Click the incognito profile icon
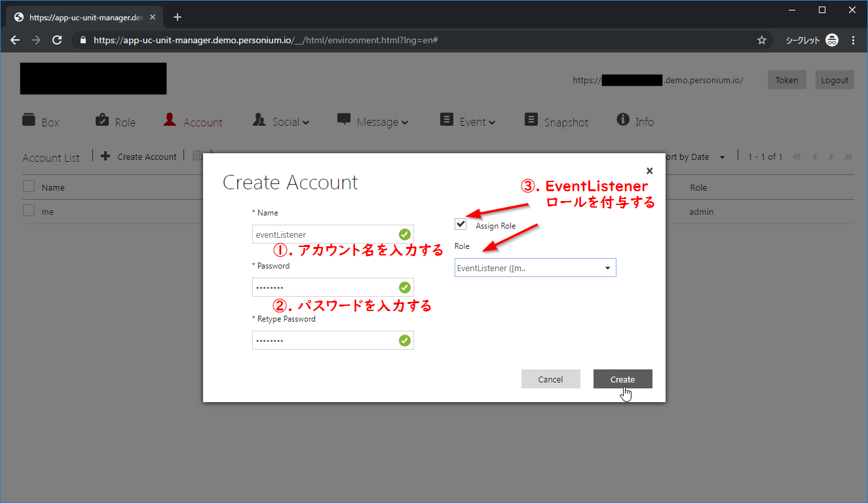The width and height of the screenshot is (868, 503). (x=832, y=40)
